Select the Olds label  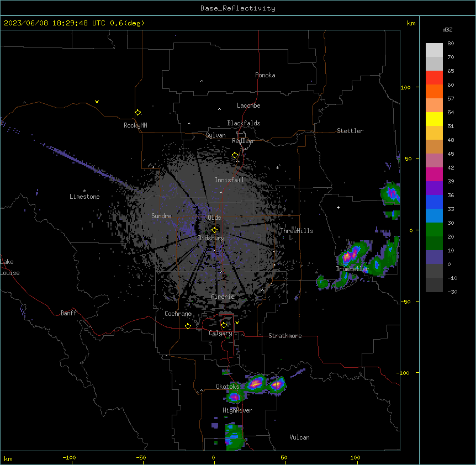214,218
